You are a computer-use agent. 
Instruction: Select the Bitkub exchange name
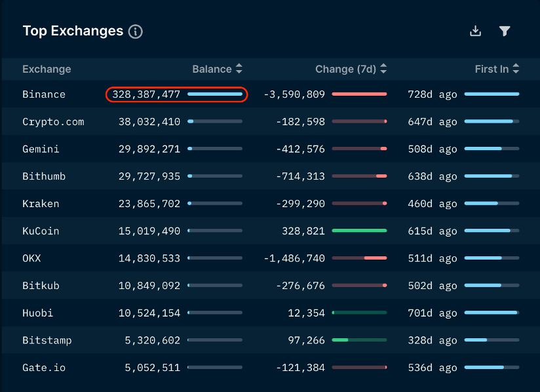(41, 286)
